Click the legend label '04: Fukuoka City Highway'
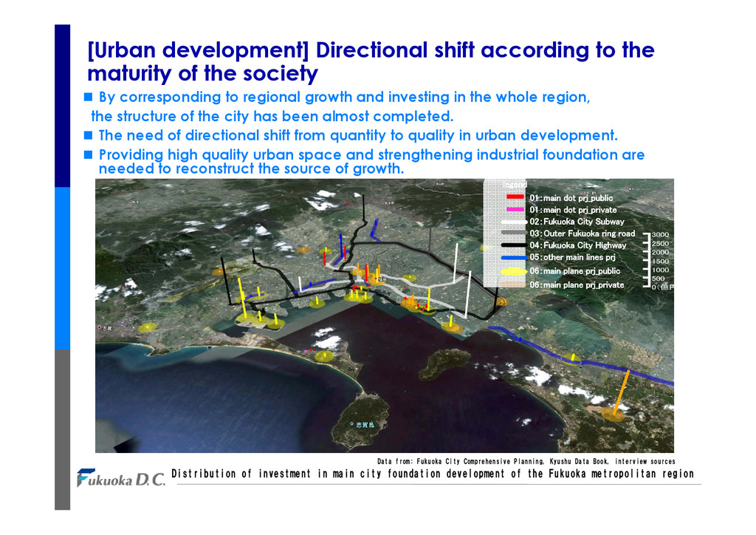 pyautogui.click(x=577, y=245)
